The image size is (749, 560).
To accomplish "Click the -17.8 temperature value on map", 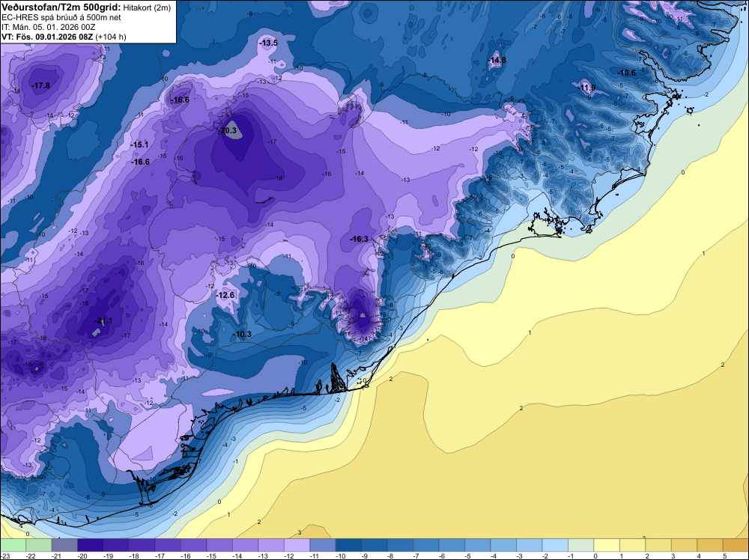I will click(41, 86).
